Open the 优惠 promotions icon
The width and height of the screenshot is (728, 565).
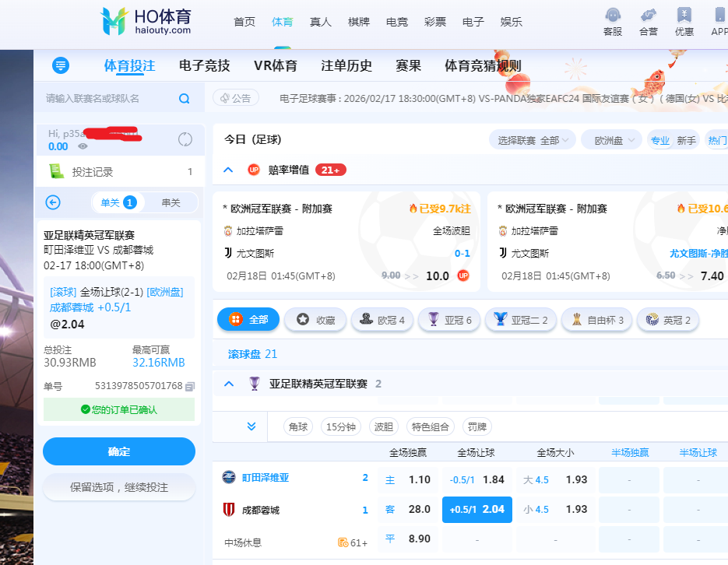[684, 16]
